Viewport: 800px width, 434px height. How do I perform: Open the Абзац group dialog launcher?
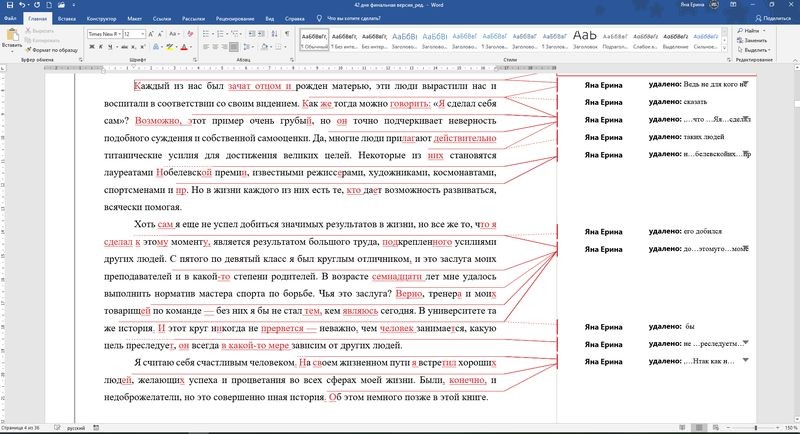pyautogui.click(x=292, y=60)
